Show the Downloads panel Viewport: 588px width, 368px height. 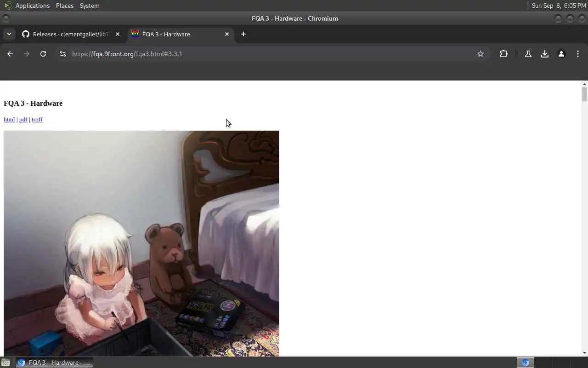click(545, 54)
